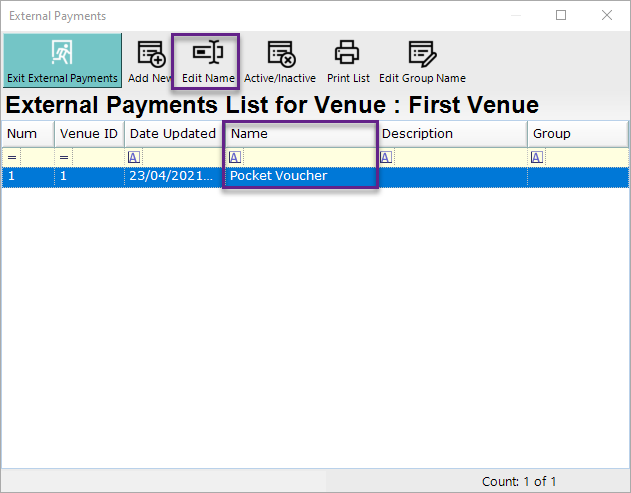Viewport: 631px width, 493px height.
Task: Open Description filter operator icon
Action: pos(386,157)
